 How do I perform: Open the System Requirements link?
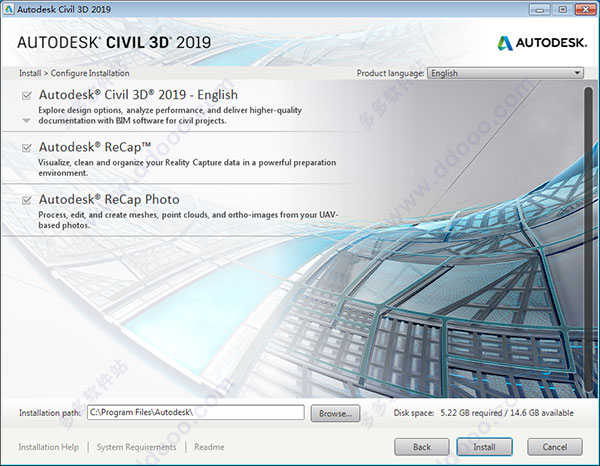[x=136, y=447]
